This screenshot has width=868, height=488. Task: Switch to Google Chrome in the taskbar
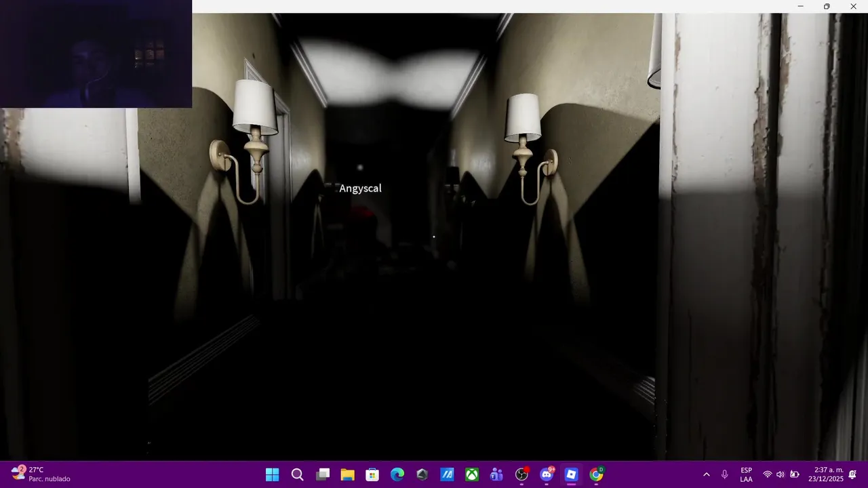click(x=596, y=474)
